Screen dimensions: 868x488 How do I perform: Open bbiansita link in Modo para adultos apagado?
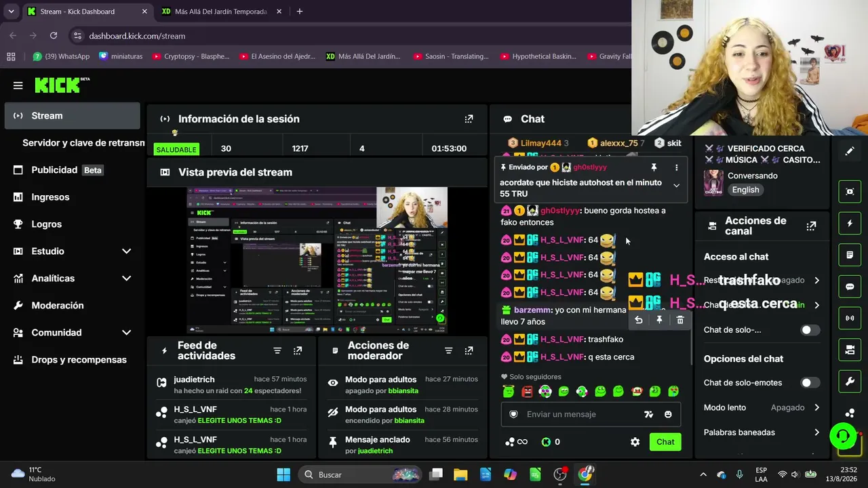[x=403, y=390]
